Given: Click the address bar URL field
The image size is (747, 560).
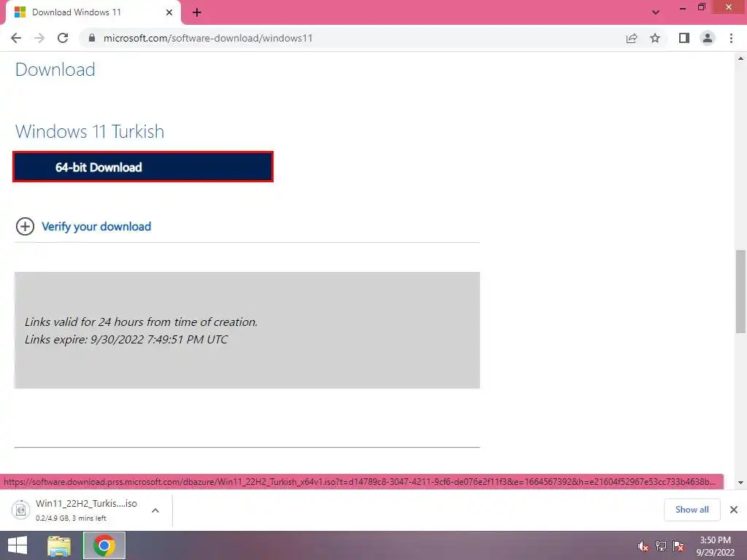Looking at the screenshot, I should [x=352, y=38].
